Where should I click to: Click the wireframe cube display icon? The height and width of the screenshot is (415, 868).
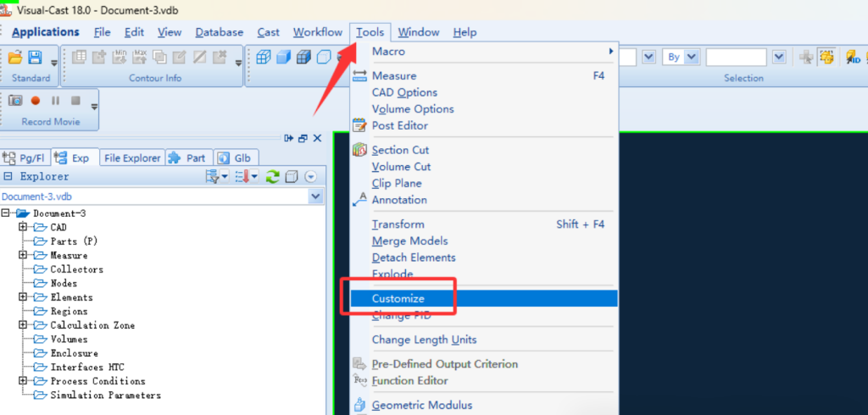coord(264,58)
